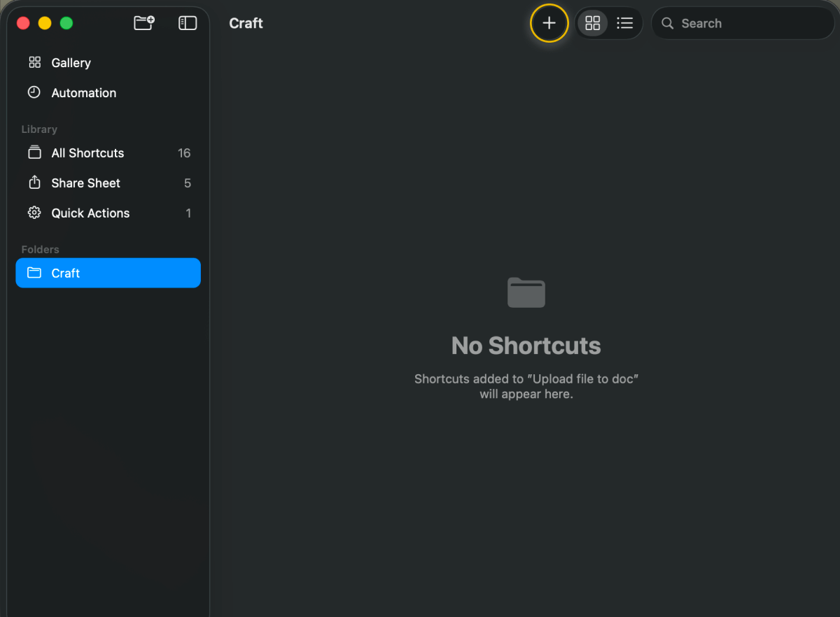Open the view options selector group
The height and width of the screenshot is (617, 840).
click(608, 22)
